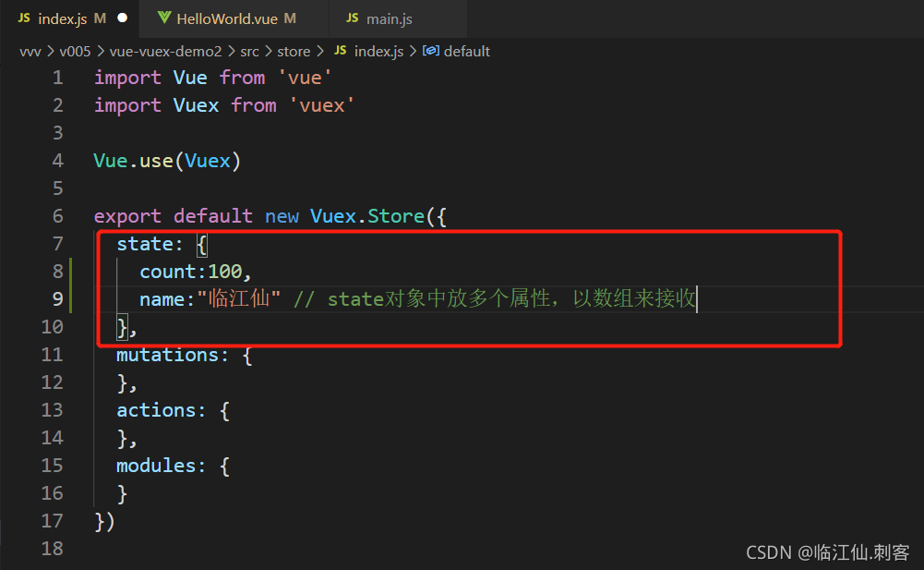This screenshot has width=924, height=570.
Task: Click the closing }) on line 17
Action: point(105,522)
